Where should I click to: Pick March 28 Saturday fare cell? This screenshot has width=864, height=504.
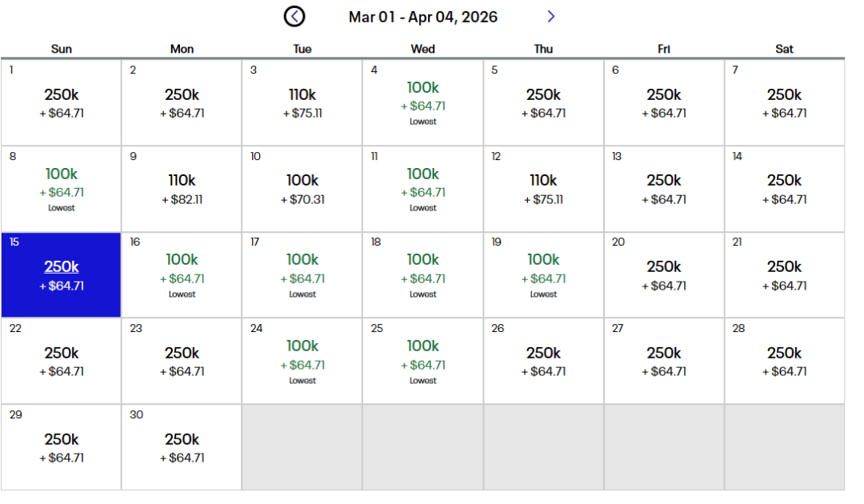[784, 361]
